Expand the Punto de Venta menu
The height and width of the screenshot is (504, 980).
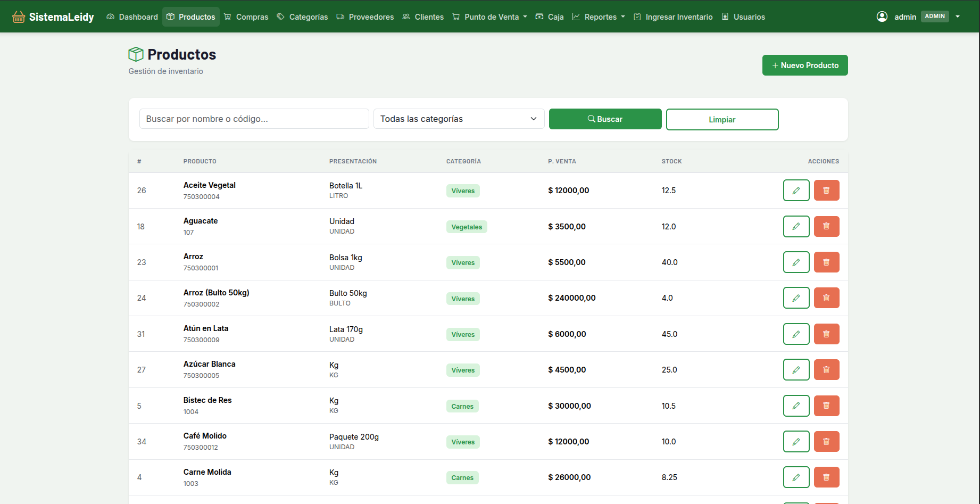(489, 17)
